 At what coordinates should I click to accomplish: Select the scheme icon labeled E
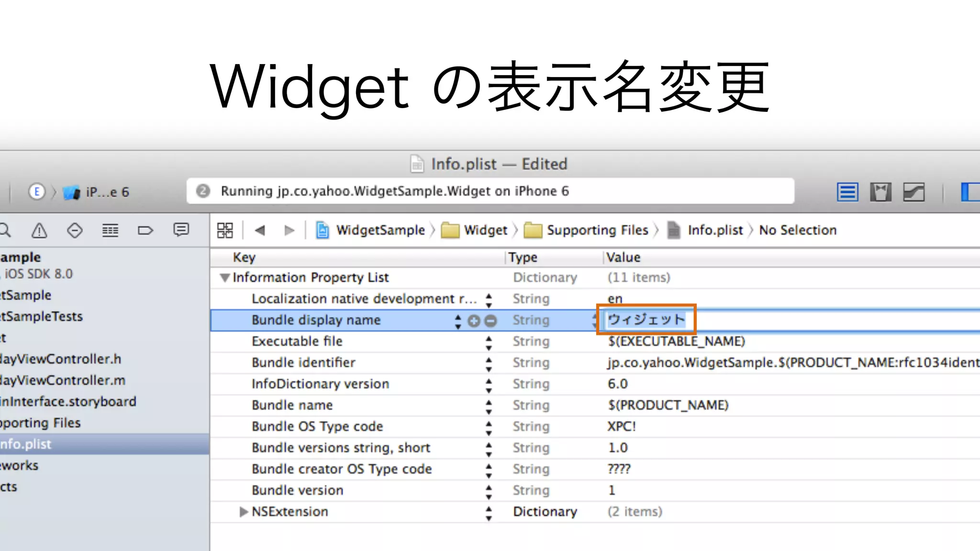37,192
